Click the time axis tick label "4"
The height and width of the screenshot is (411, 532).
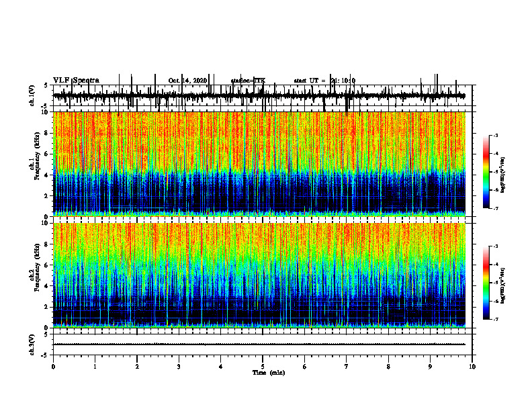click(221, 367)
